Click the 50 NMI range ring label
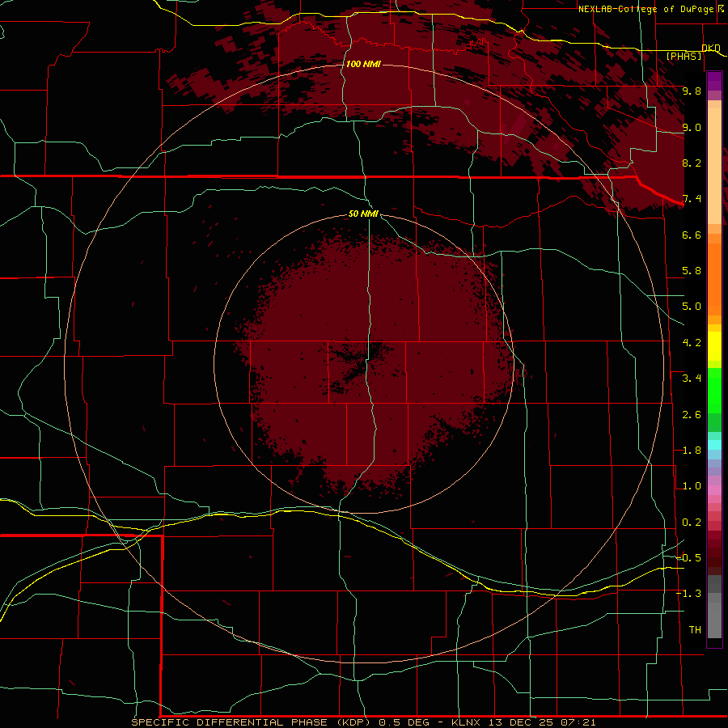 click(x=363, y=214)
